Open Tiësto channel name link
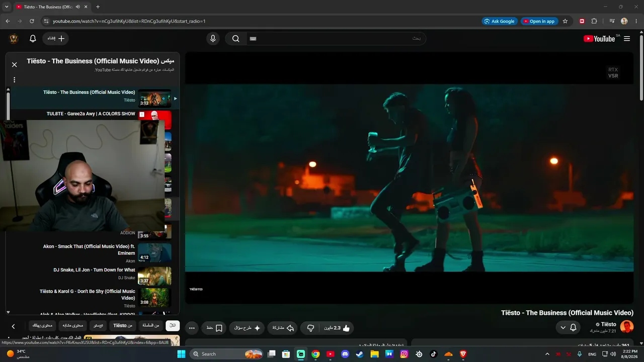 [608, 324]
